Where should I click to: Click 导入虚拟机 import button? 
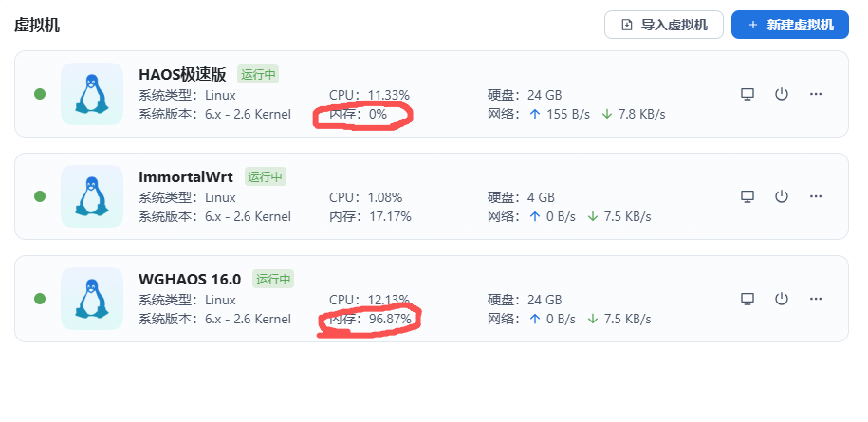coord(664,25)
